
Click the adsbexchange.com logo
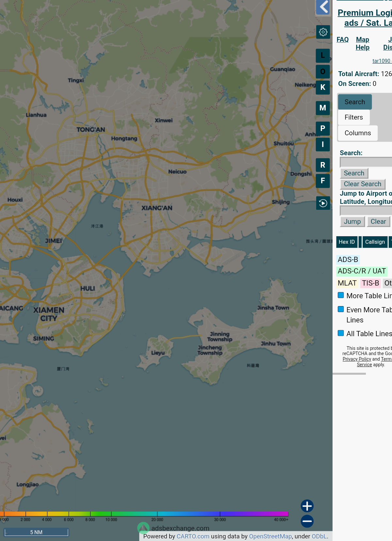pos(173,528)
